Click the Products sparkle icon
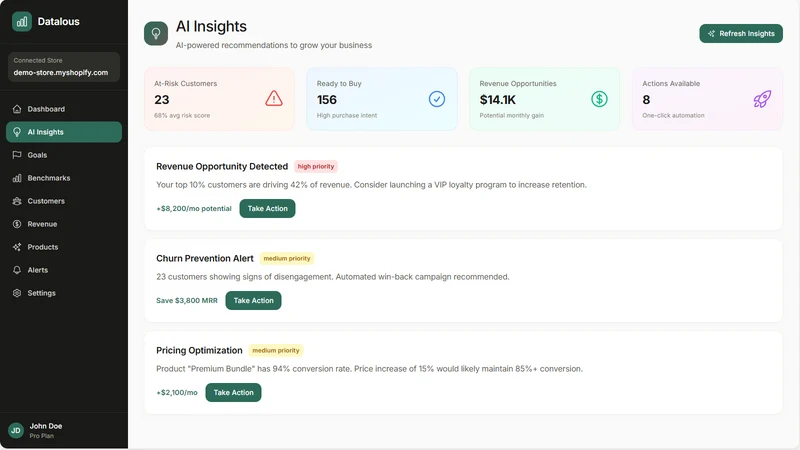The image size is (800, 450). coord(17,247)
